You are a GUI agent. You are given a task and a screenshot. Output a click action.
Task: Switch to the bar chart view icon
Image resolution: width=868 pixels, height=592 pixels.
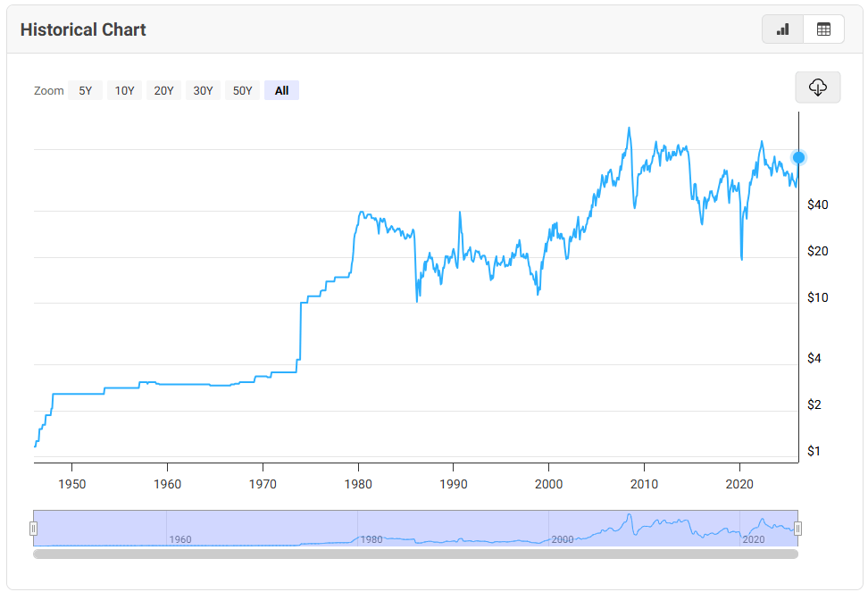click(783, 29)
